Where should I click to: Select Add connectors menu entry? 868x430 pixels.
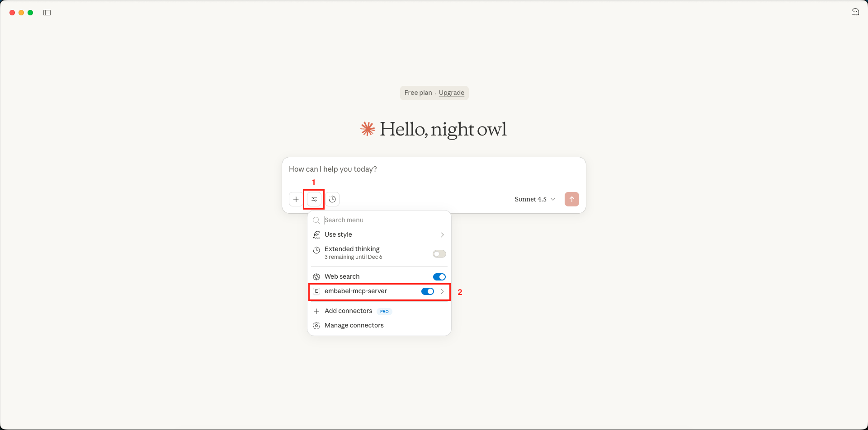(x=348, y=311)
